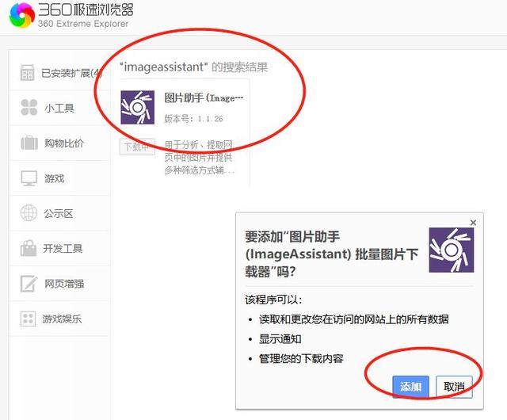This screenshot has width=507, height=420.
Task: Click the 网页增强 pencil icon
Action: coord(29,284)
